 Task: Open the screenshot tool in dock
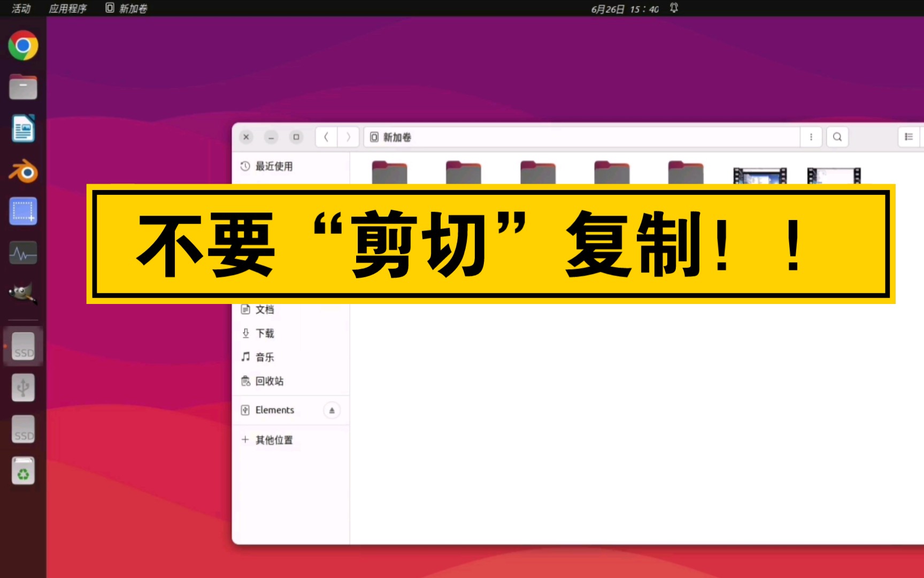[23, 211]
